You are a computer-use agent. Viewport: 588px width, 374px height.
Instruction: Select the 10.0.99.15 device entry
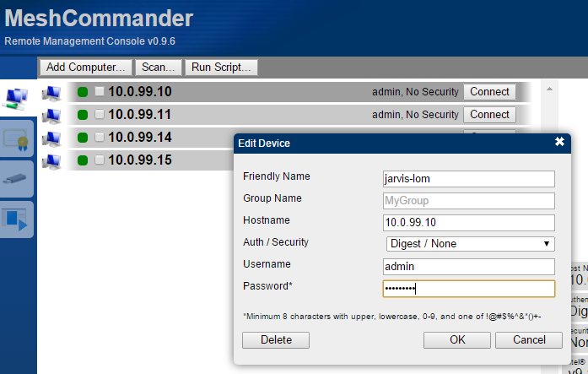(x=150, y=160)
